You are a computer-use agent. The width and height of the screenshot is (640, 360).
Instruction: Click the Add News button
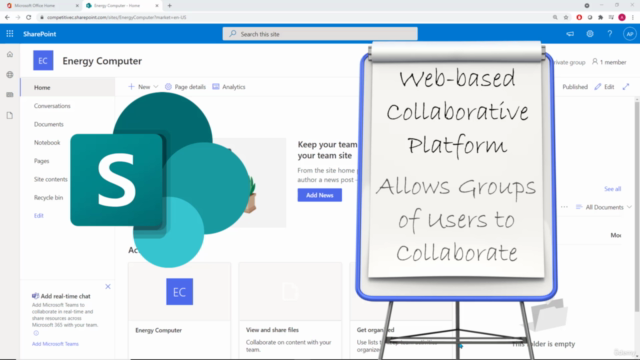pyautogui.click(x=320, y=195)
